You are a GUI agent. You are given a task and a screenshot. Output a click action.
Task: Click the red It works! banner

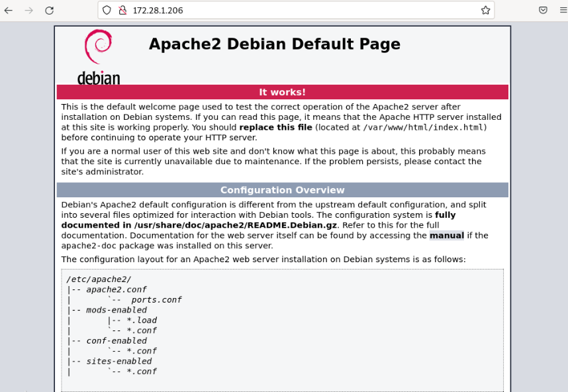coord(283,92)
